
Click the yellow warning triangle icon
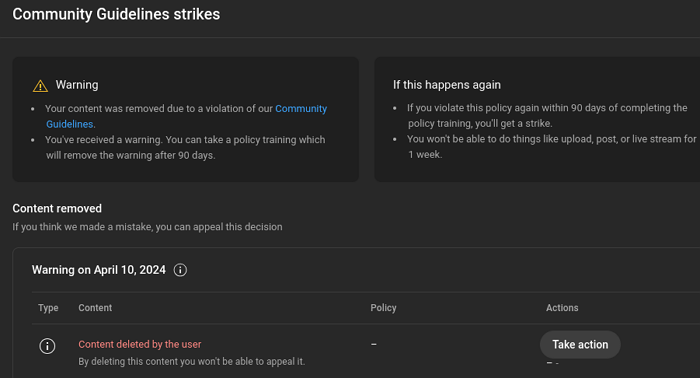click(40, 86)
